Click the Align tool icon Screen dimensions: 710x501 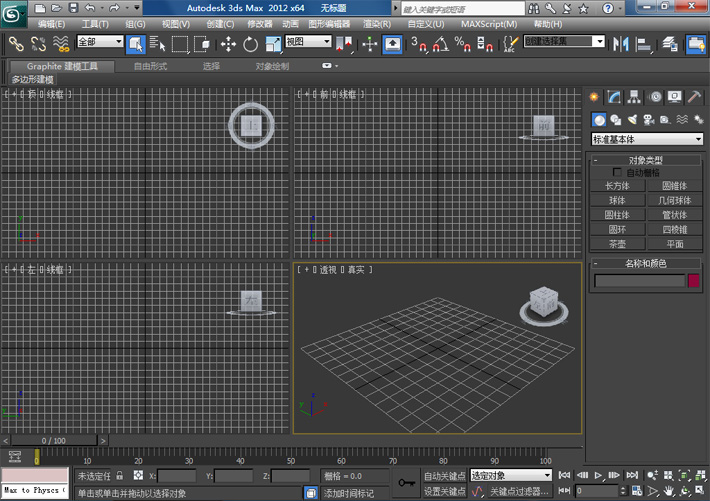tap(643, 44)
